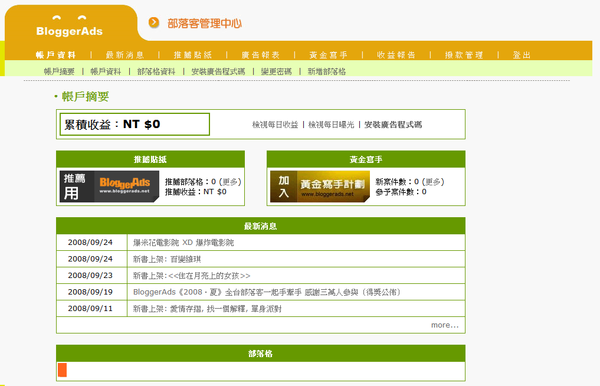Open 安裝廣告程式碼 in the green sub-menu

pos(218,72)
